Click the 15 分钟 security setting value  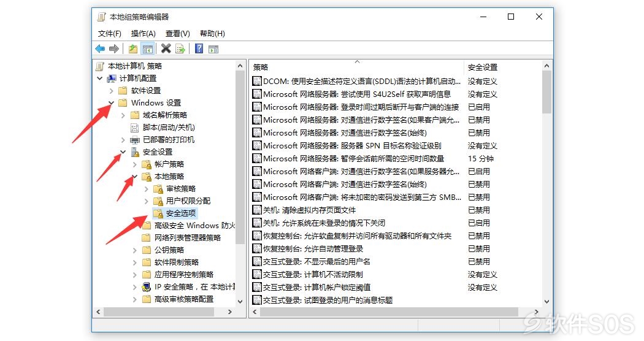click(x=480, y=159)
